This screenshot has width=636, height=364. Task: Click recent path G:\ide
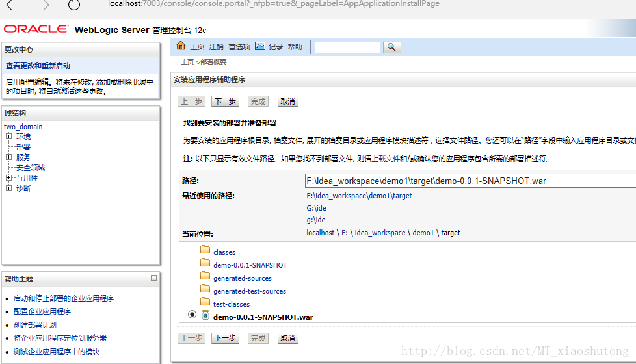[x=317, y=208]
